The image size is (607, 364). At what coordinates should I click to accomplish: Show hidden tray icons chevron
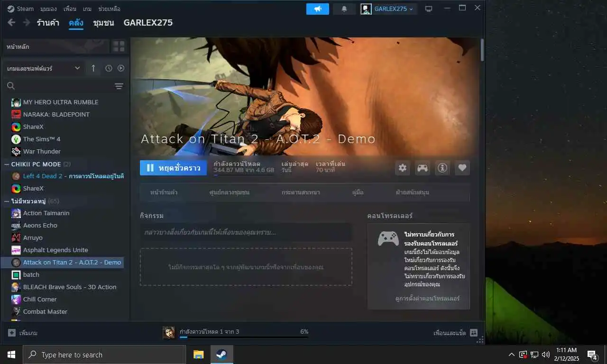point(511,355)
